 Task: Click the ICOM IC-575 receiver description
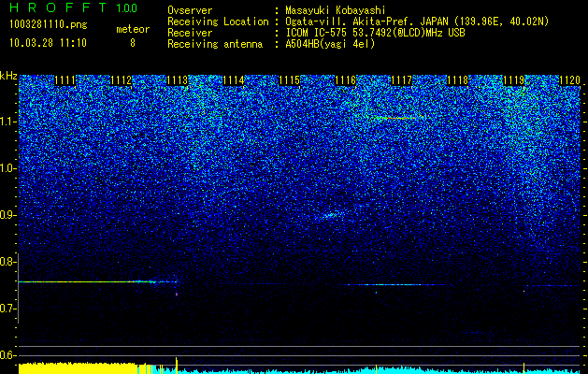(x=375, y=33)
